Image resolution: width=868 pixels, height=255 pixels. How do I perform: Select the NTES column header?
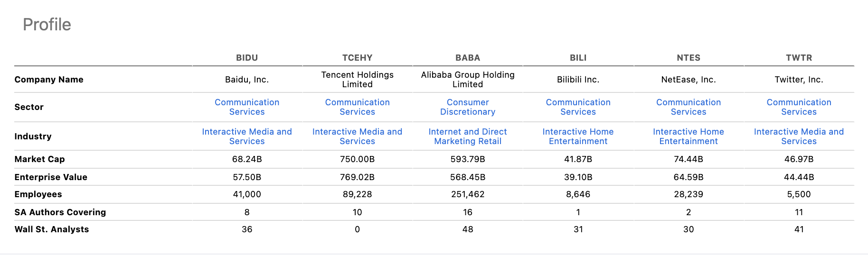[689, 58]
